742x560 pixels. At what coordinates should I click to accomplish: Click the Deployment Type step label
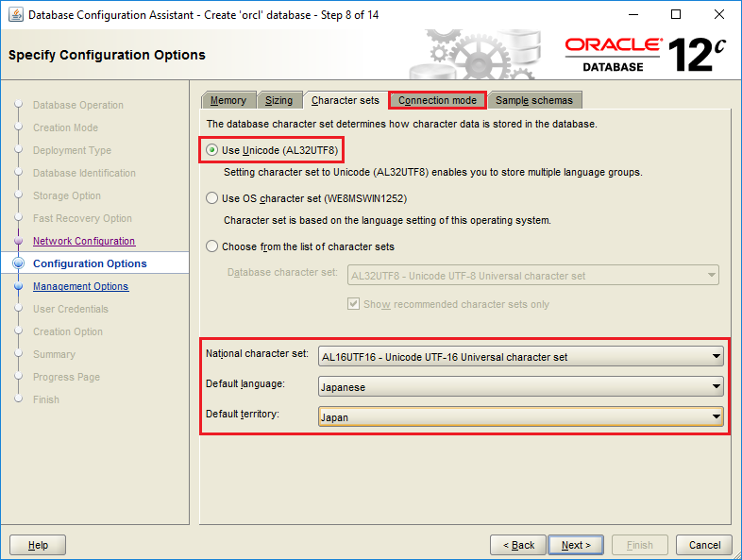[x=72, y=150]
